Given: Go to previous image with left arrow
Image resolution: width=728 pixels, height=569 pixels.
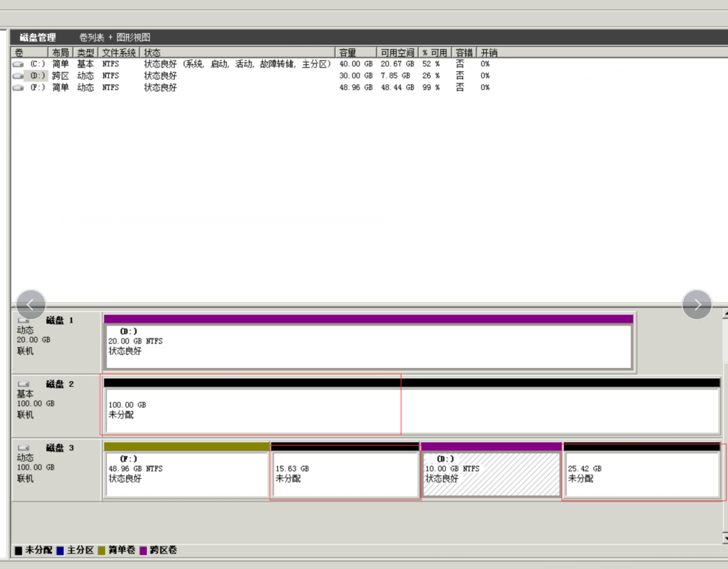Looking at the screenshot, I should coord(31,305).
